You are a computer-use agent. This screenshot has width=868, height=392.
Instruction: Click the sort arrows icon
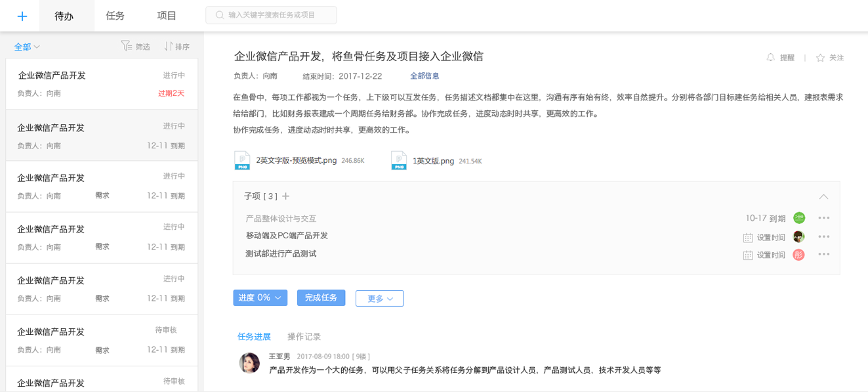pos(169,46)
